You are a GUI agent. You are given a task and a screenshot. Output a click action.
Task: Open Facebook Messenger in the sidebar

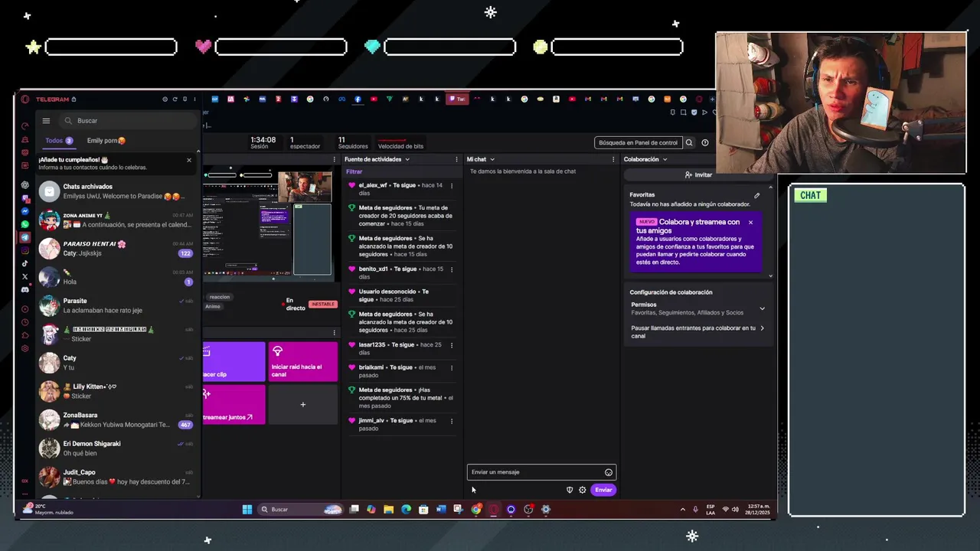coord(25,211)
